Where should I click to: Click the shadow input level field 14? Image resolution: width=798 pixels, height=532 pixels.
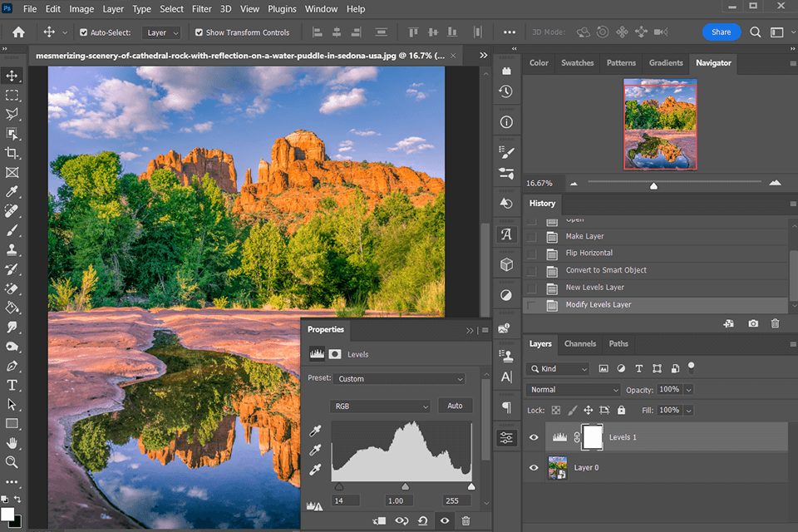click(346, 501)
